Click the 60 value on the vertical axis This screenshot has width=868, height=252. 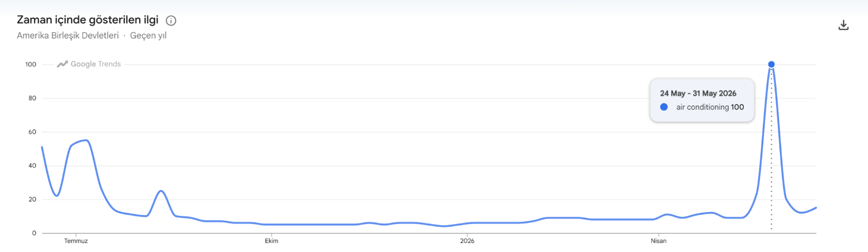(33, 132)
